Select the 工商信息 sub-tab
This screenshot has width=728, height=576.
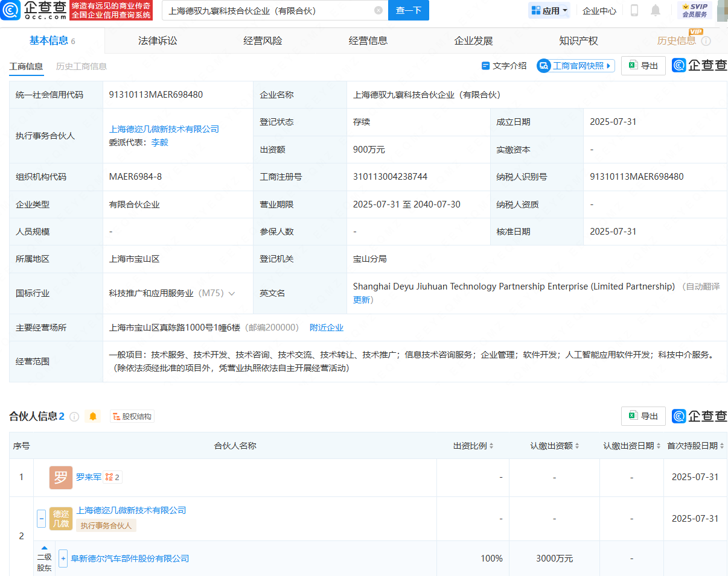point(26,66)
